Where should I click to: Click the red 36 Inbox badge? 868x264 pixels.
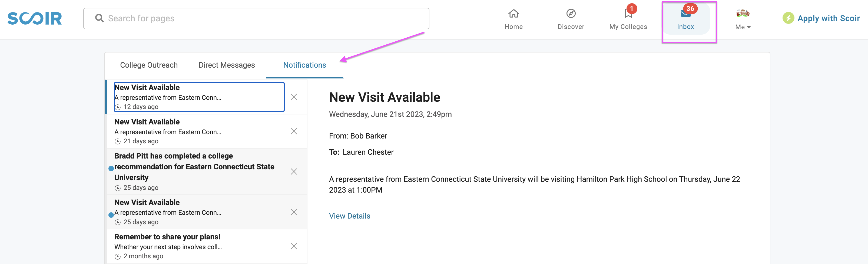[690, 8]
